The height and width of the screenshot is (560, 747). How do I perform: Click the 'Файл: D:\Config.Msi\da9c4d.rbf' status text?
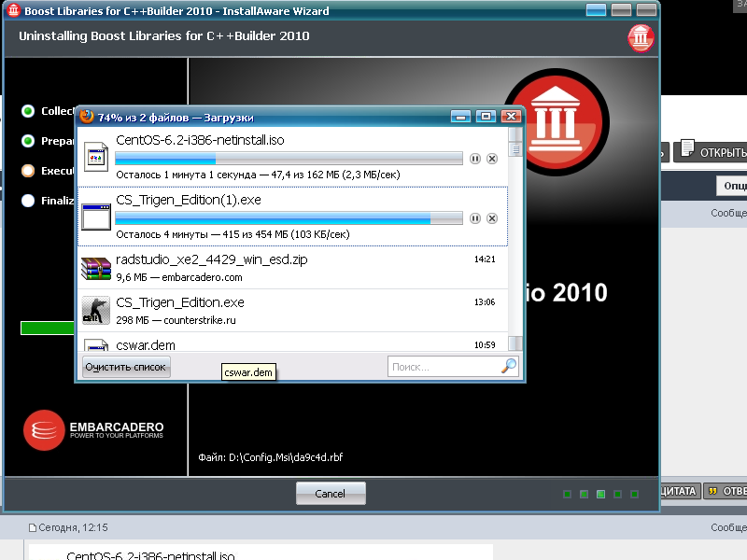coord(271,457)
